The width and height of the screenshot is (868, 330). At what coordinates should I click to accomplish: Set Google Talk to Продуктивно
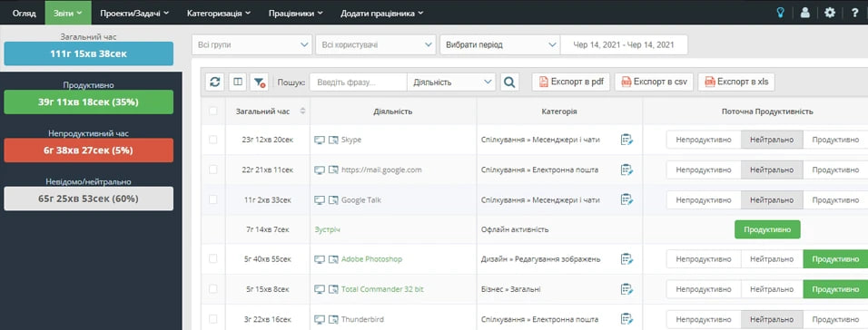tap(835, 199)
